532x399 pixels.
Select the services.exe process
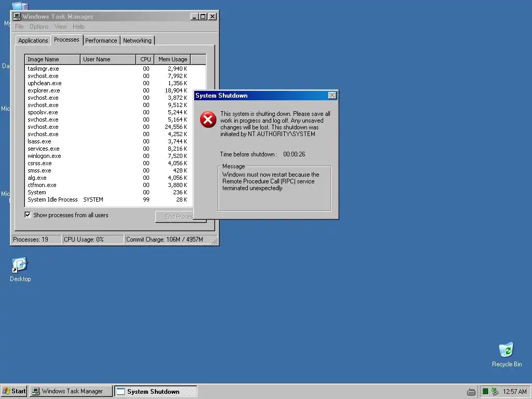(x=109, y=149)
